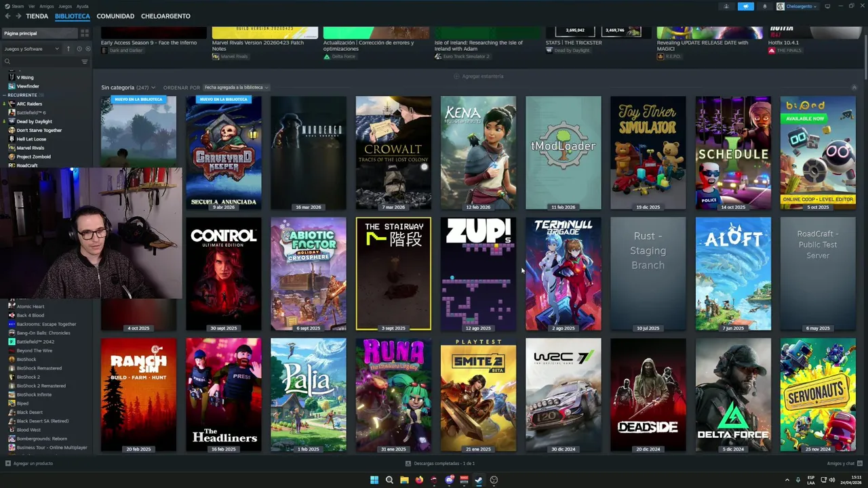
Task: Open Crowalt game cover
Action: click(393, 152)
